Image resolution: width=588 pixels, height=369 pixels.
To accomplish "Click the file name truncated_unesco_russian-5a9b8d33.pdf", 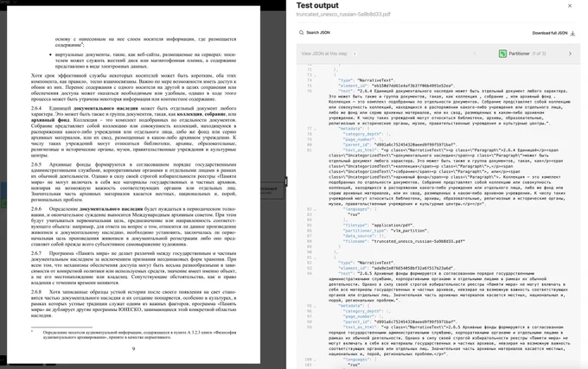I will click(x=343, y=14).
